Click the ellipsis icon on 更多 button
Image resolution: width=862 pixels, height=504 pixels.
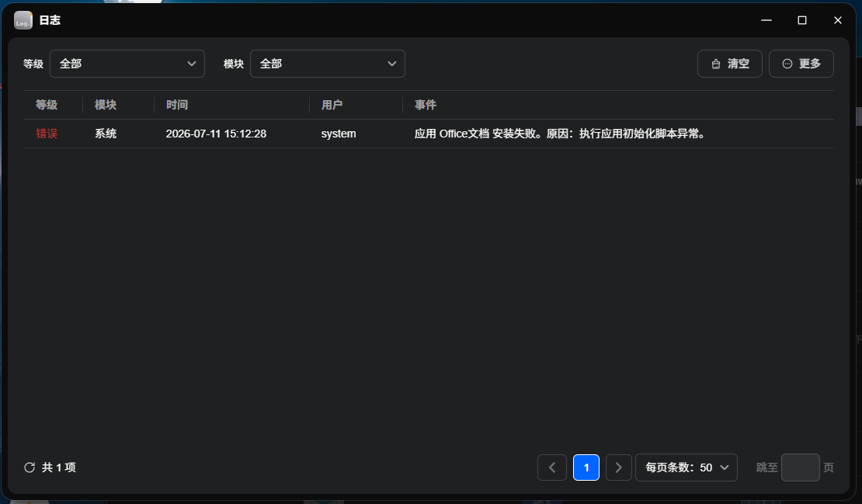pos(787,64)
